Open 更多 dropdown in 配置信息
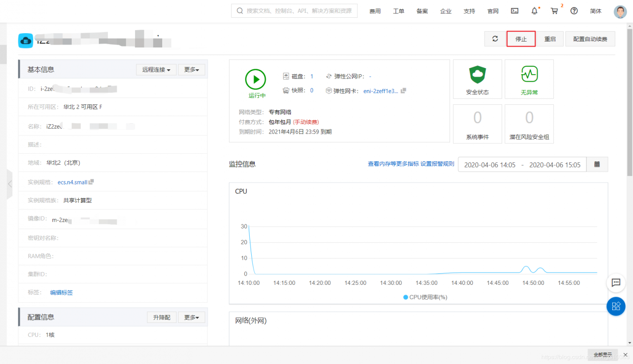 coord(191,317)
